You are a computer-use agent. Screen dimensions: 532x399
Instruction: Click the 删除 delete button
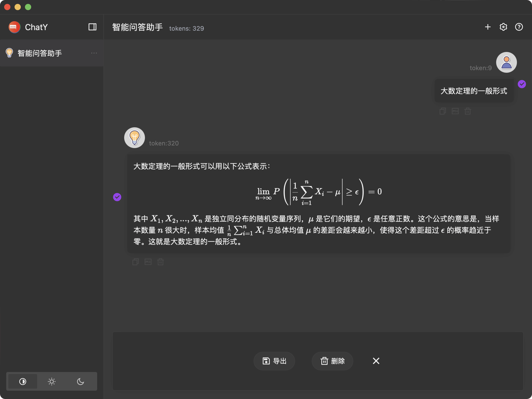coord(332,361)
